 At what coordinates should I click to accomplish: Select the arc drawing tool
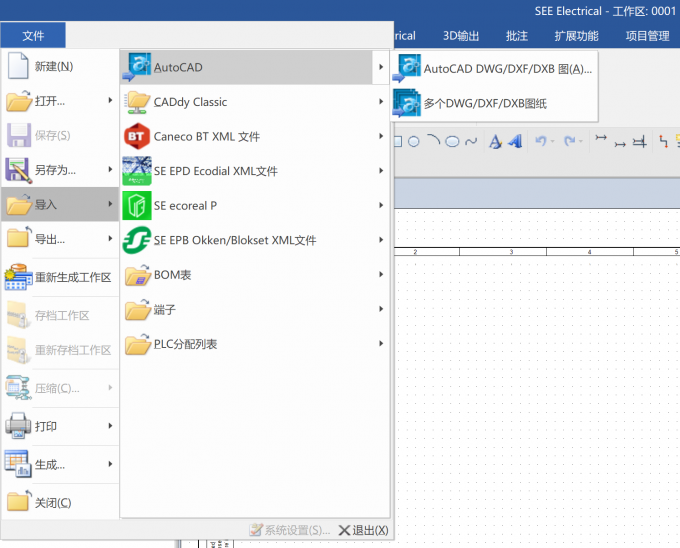[434, 140]
